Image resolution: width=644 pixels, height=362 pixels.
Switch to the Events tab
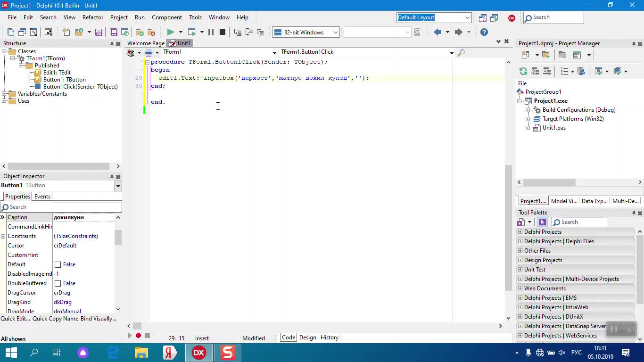click(42, 197)
